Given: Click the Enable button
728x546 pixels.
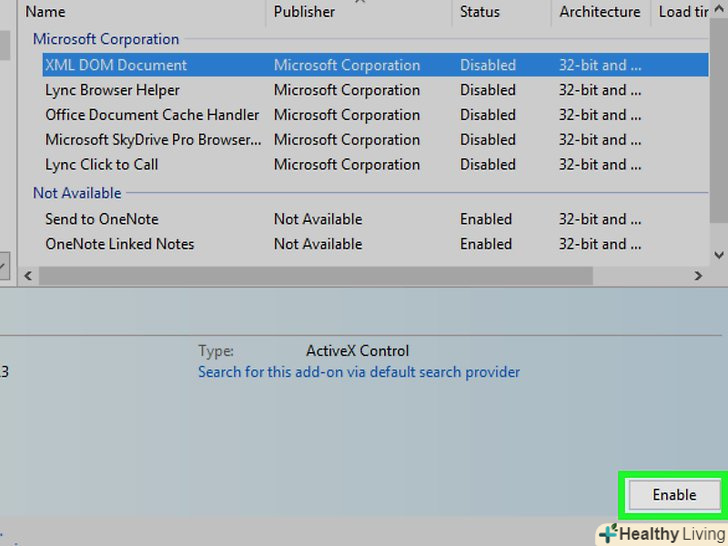Looking at the screenshot, I should point(674,495).
